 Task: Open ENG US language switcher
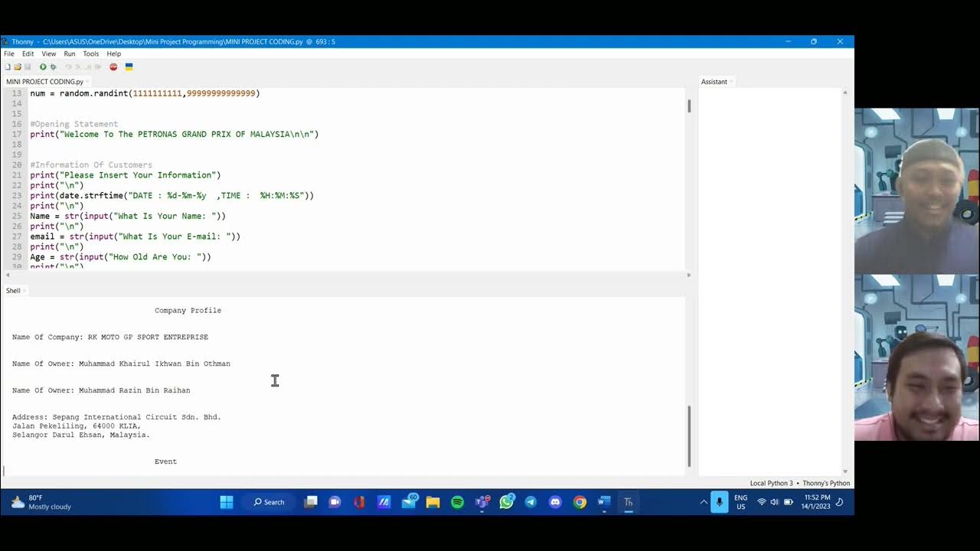pos(740,502)
